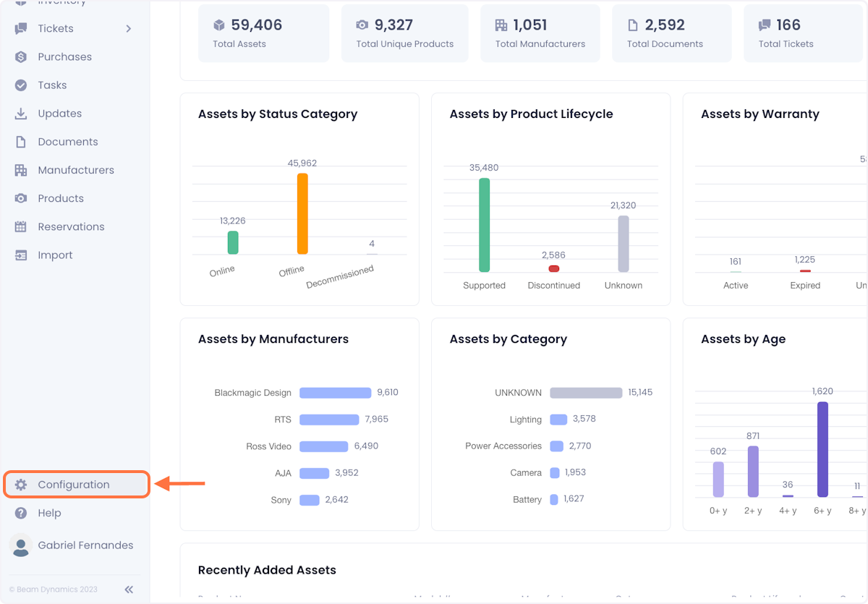Click the Sony manufacturer bar
The image size is (868, 604).
310,500
